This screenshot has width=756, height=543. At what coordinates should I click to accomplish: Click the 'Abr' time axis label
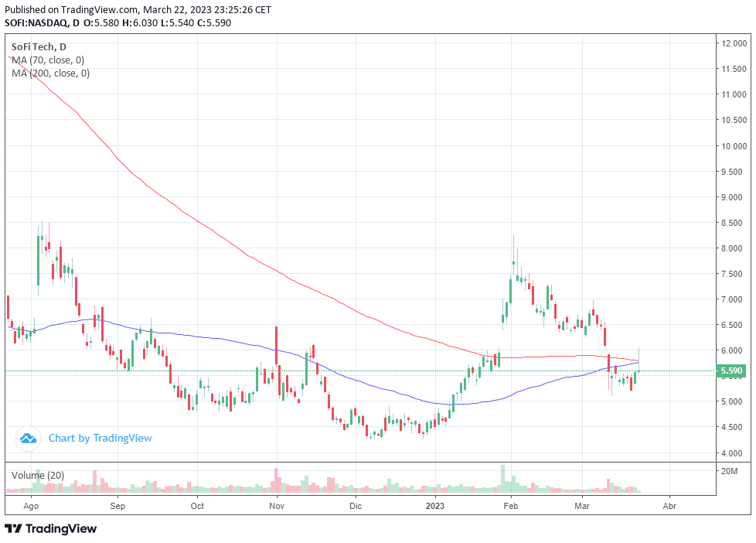click(x=669, y=506)
